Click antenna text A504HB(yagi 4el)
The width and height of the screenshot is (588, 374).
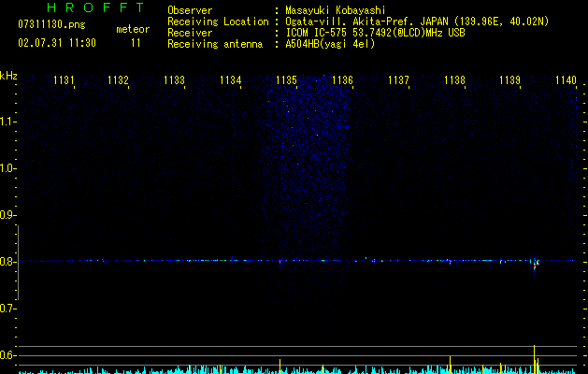pos(330,44)
